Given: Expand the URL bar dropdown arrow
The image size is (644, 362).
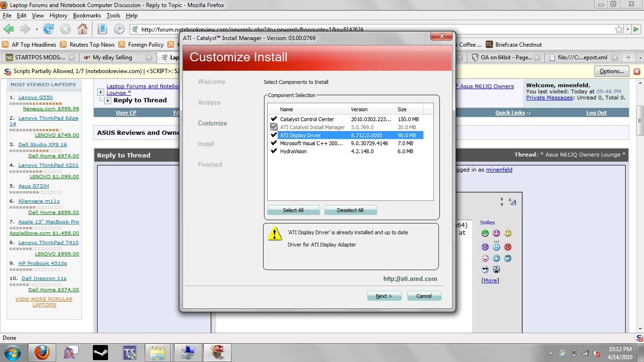Looking at the screenshot, I should point(628,29).
